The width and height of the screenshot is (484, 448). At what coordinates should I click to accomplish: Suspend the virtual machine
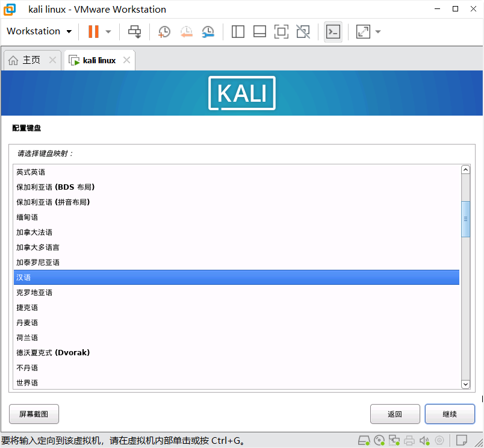tap(93, 31)
